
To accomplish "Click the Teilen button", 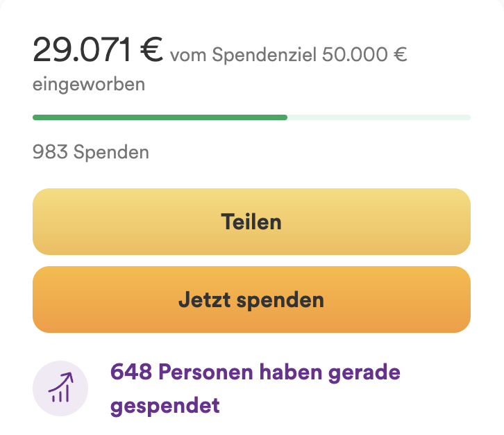I will [251, 222].
